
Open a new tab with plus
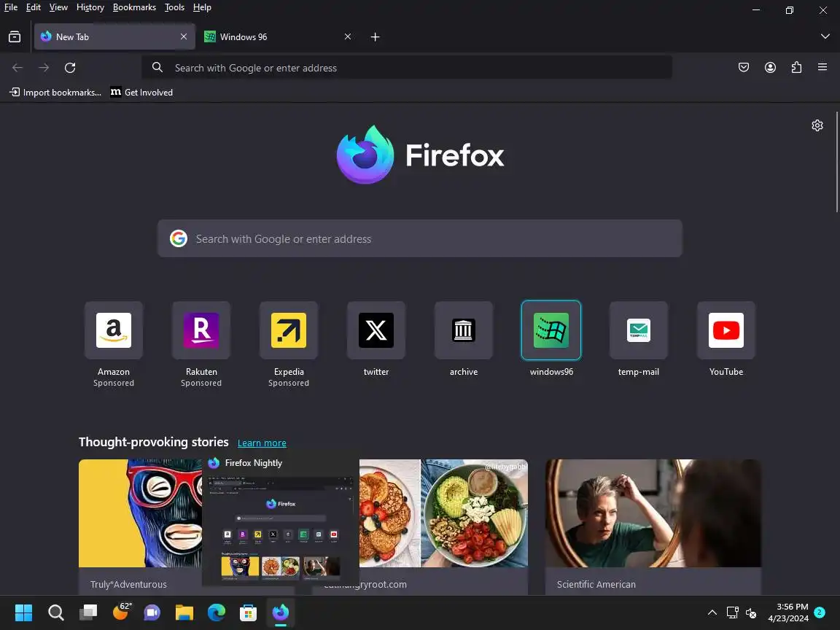point(375,37)
